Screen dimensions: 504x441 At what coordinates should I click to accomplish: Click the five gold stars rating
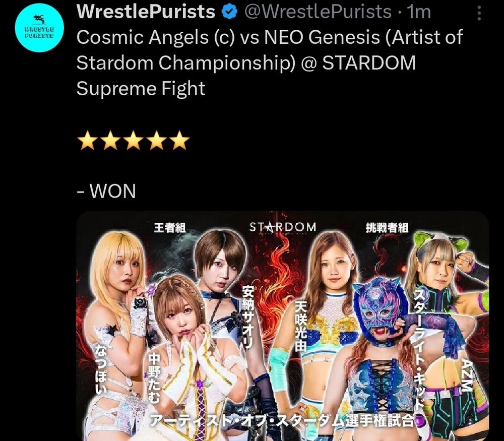134,140
